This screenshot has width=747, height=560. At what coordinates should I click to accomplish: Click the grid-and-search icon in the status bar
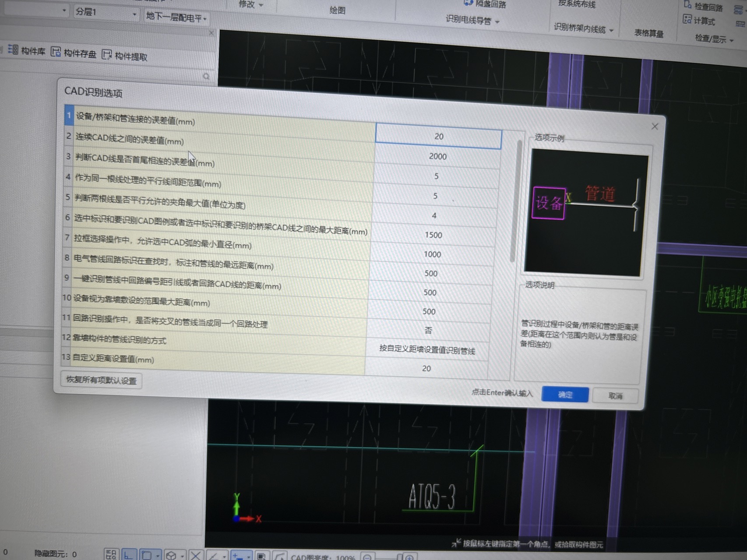tap(111, 555)
